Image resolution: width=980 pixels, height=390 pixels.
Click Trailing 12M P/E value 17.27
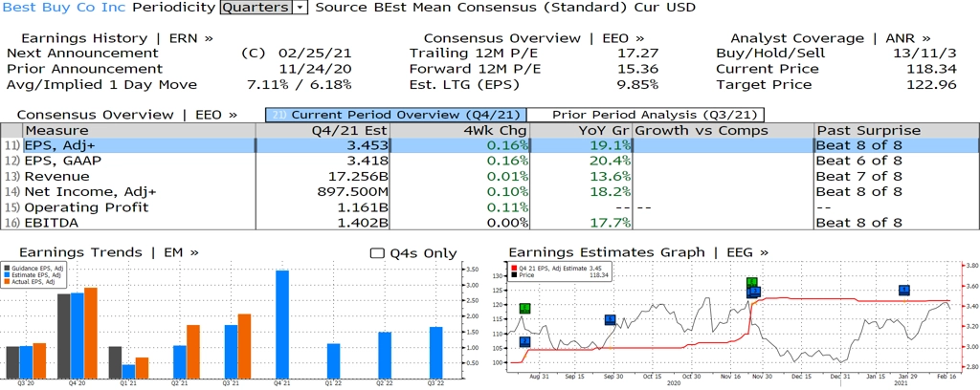[640, 54]
